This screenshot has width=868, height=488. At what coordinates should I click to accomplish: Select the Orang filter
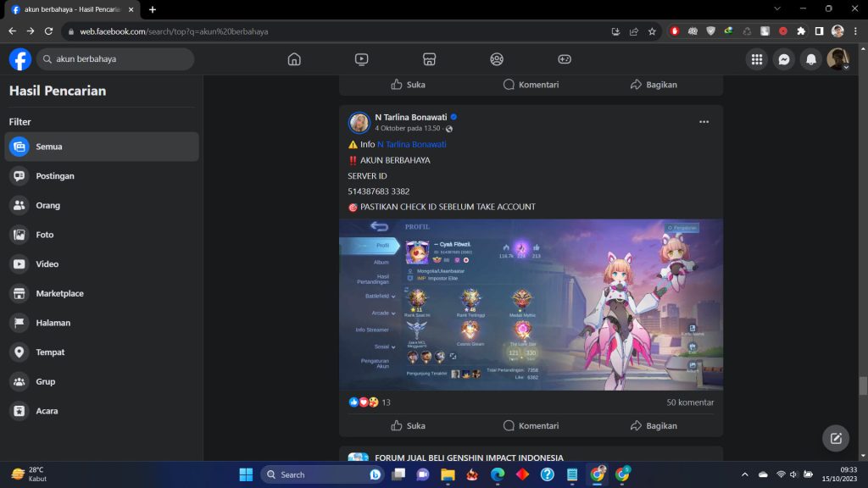[x=102, y=205]
